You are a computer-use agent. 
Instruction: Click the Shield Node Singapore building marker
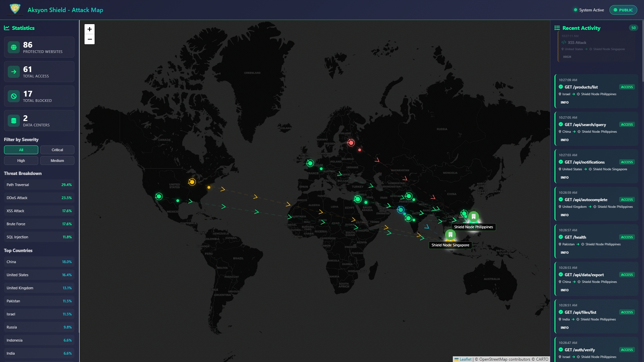click(450, 235)
